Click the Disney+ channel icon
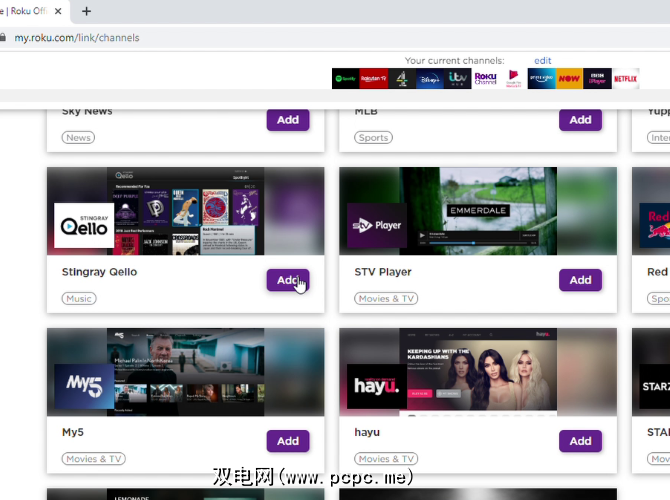Viewport: 670px width, 500px height. 430,78
